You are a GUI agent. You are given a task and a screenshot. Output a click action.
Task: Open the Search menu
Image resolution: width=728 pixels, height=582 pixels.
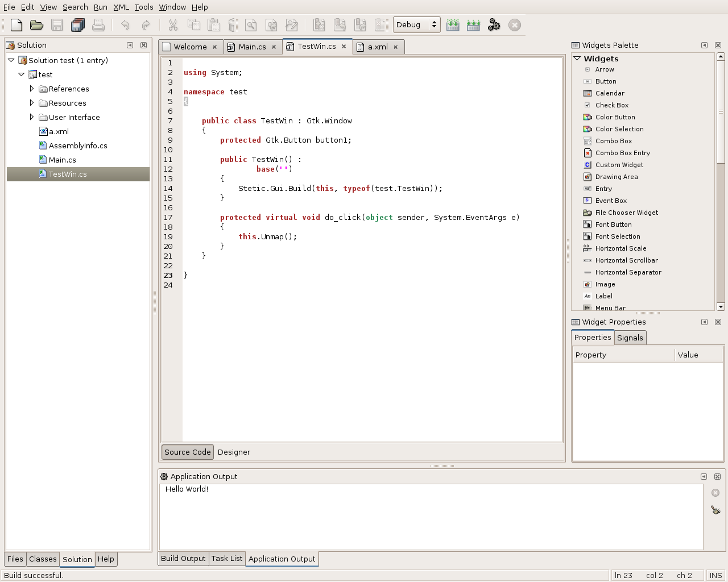(x=75, y=7)
